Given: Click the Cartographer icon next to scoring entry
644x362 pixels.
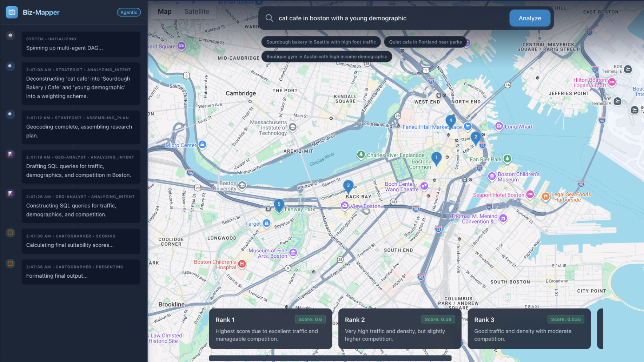Looking at the screenshot, I should 10,233.
